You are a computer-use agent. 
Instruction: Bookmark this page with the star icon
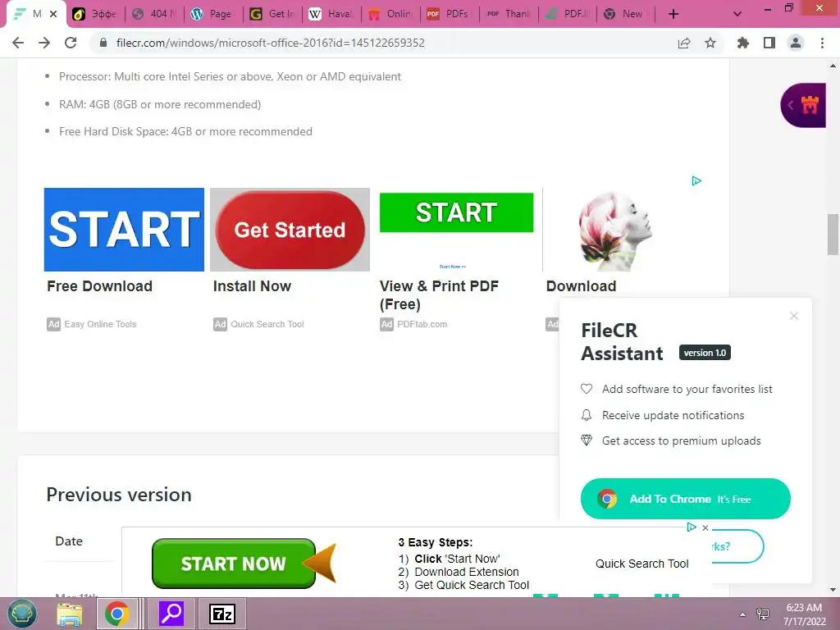(x=710, y=43)
